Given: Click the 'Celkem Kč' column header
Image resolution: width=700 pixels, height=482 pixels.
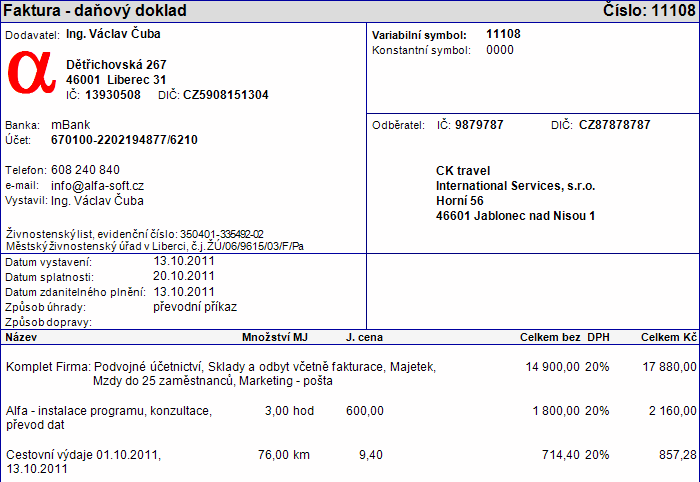Looking at the screenshot, I should [669, 337].
